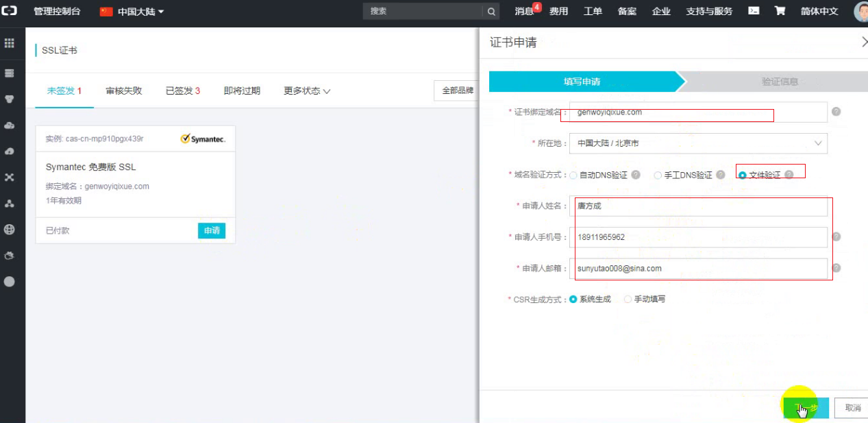Click the 验证信息 step header

pyautogui.click(x=780, y=81)
